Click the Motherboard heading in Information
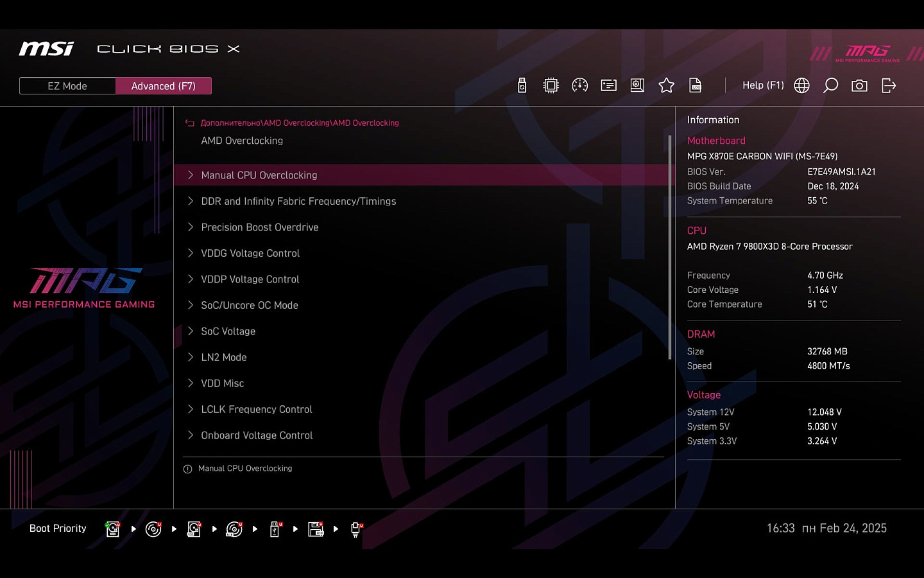Screen dimensions: 924x578 (x=716, y=141)
